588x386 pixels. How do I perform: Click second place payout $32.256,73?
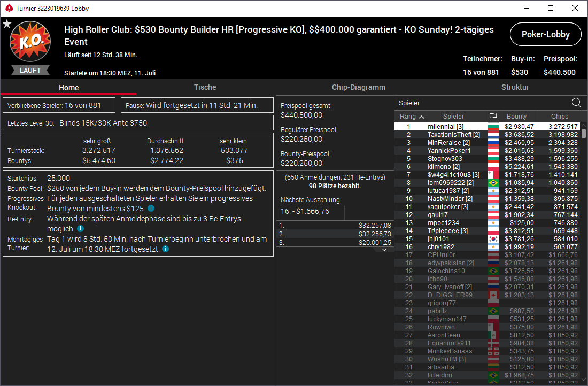pos(335,234)
